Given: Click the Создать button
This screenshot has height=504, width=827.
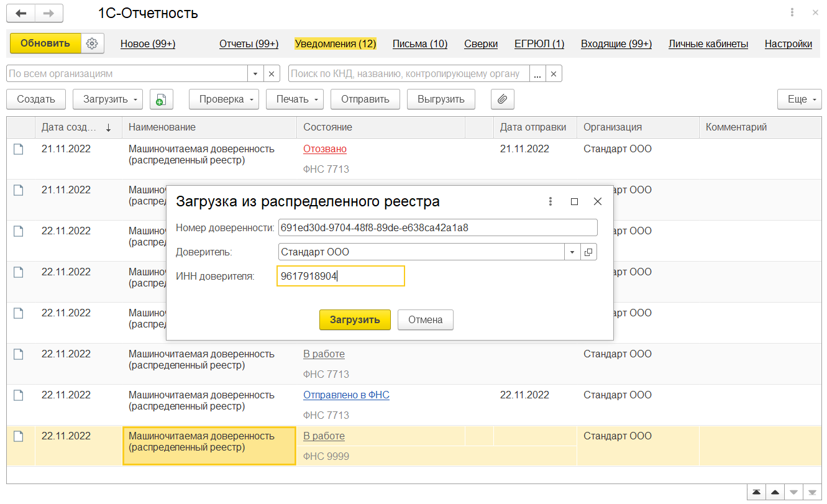Looking at the screenshot, I should pyautogui.click(x=36, y=99).
